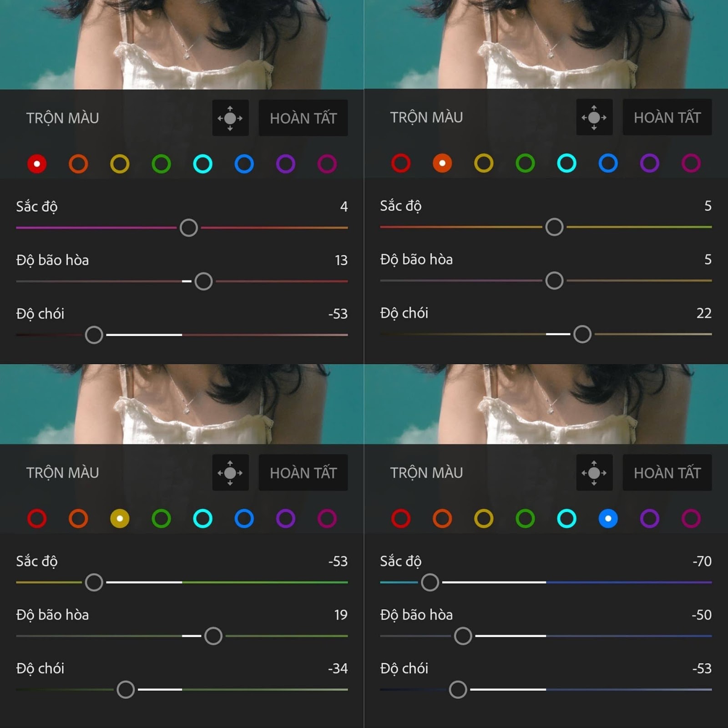Select blue color circle in top-left panel

pyautogui.click(x=244, y=164)
